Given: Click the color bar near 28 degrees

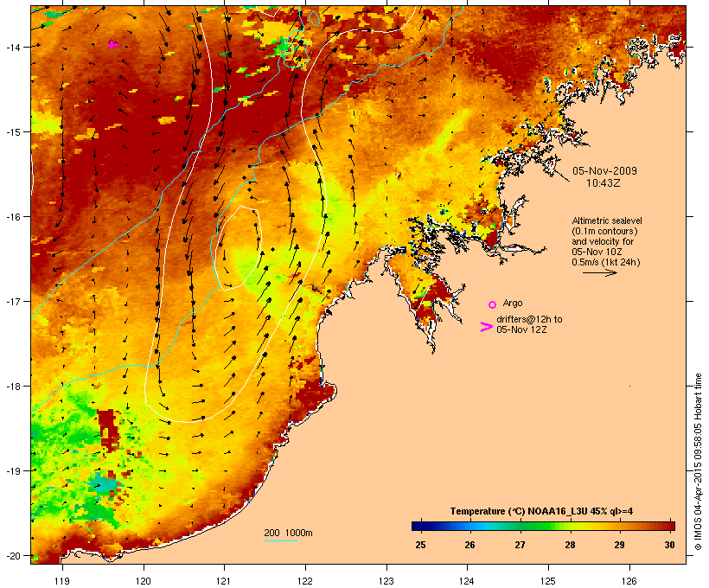Looking at the screenshot, I should point(570,526).
